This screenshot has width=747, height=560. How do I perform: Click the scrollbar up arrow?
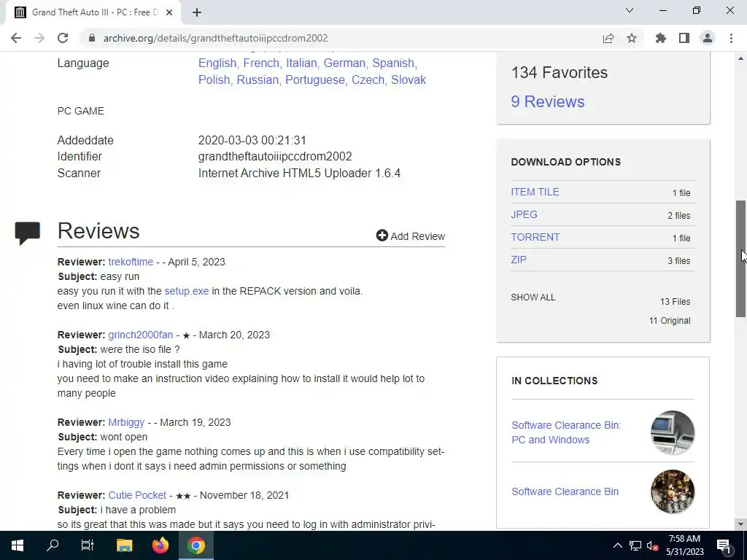(x=740, y=58)
